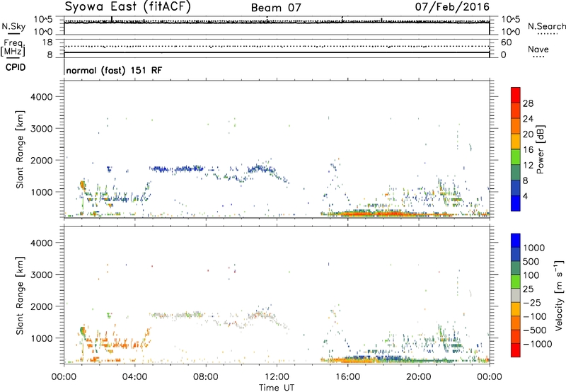
Task: Click the velocity range-time plot area
Action: coord(277,295)
